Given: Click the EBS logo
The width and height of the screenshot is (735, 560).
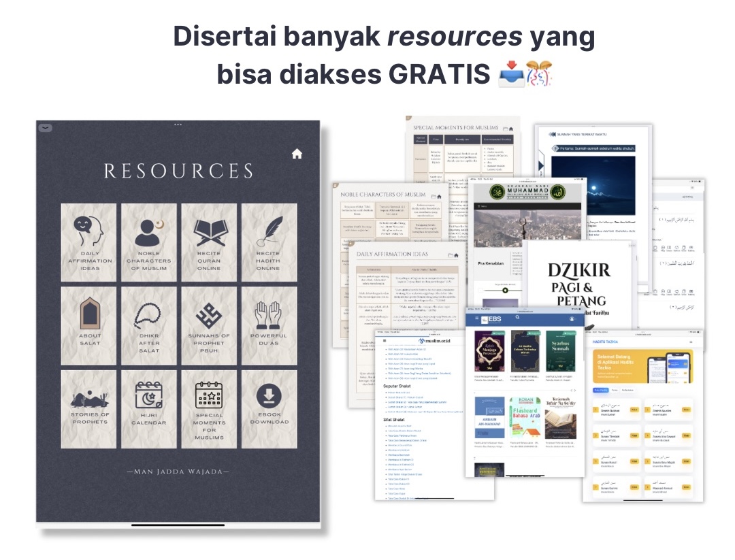Looking at the screenshot, I should coord(492,319).
